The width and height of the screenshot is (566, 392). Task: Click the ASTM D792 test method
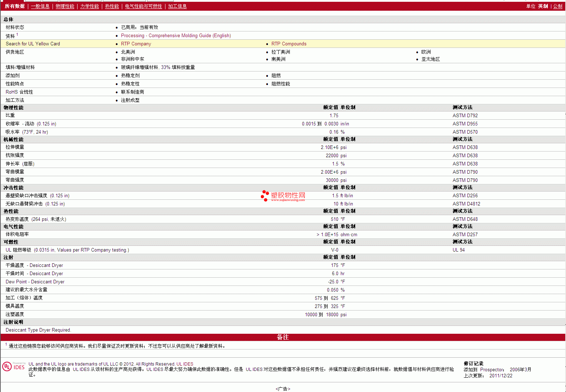[x=465, y=116]
